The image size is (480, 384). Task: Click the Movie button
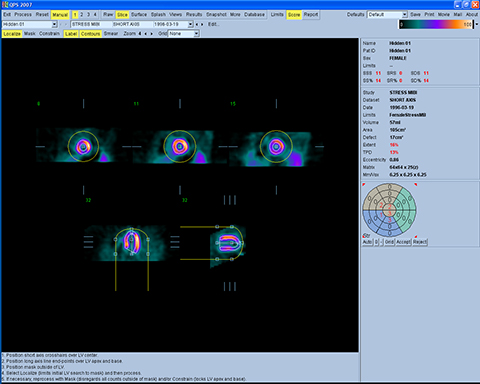tap(444, 15)
